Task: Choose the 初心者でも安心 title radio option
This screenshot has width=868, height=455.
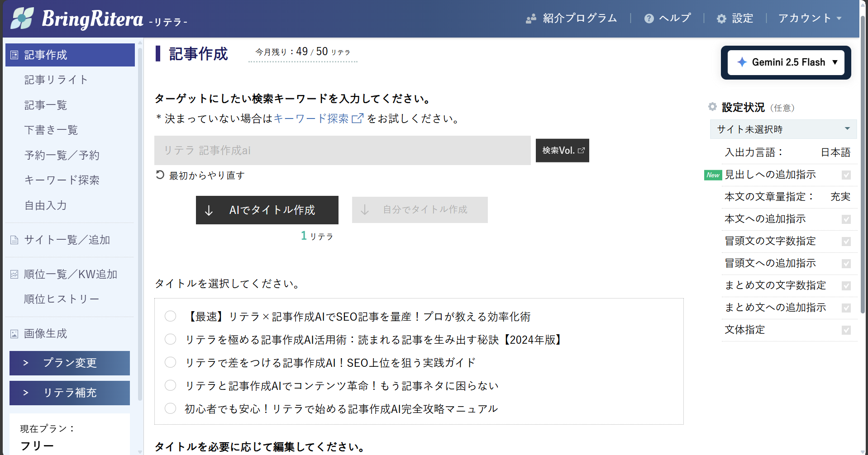Action: pyautogui.click(x=170, y=408)
